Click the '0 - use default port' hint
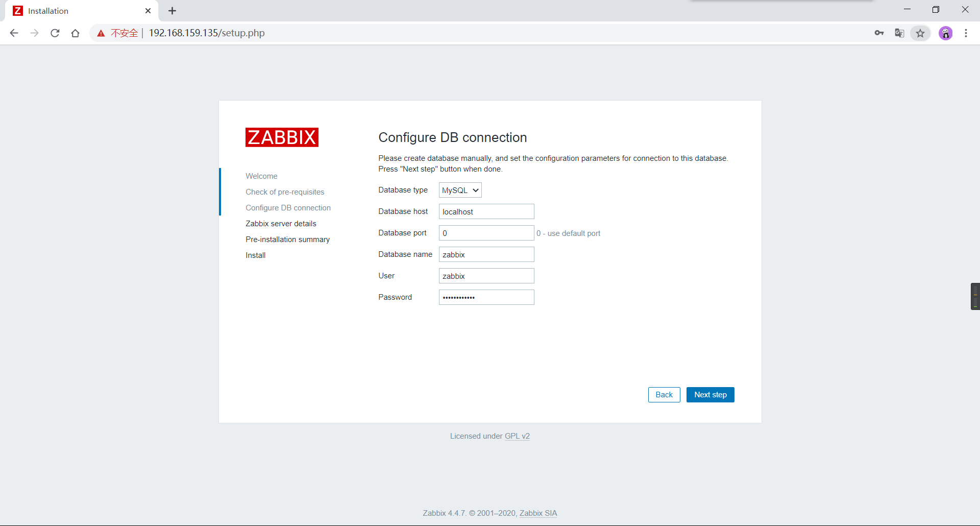 (568, 233)
